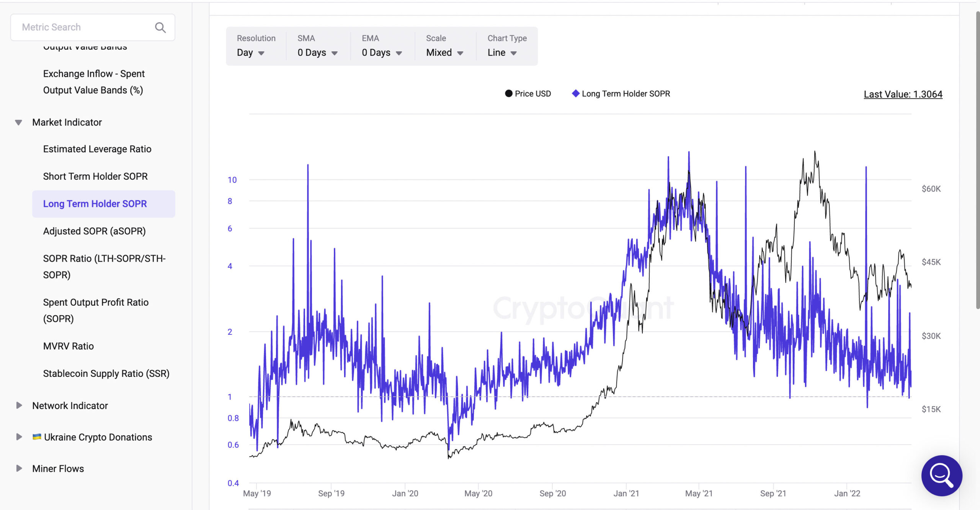This screenshot has width=980, height=510.
Task: Collapse the Market Indicator section
Action: [18, 122]
